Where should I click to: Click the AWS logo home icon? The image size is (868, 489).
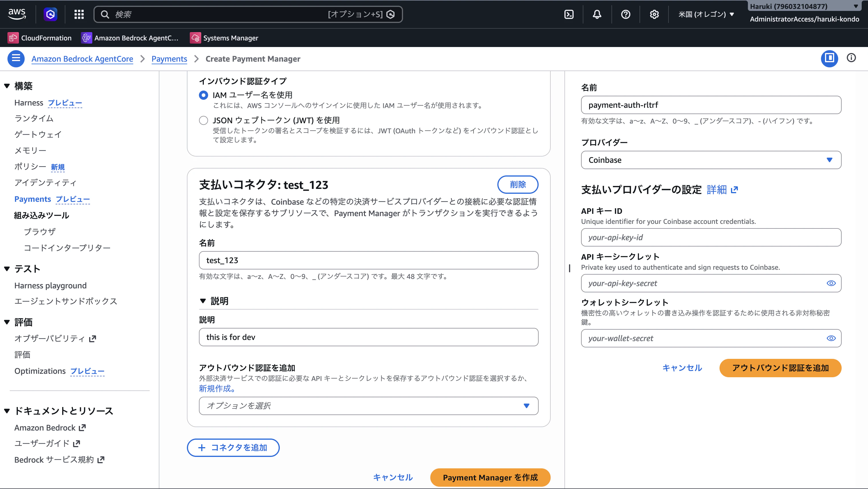click(x=17, y=14)
